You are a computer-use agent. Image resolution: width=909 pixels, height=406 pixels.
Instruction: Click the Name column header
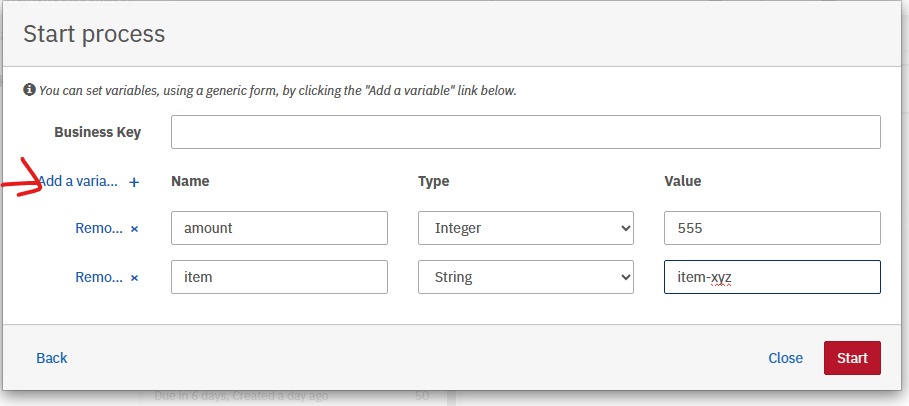pyautogui.click(x=190, y=181)
